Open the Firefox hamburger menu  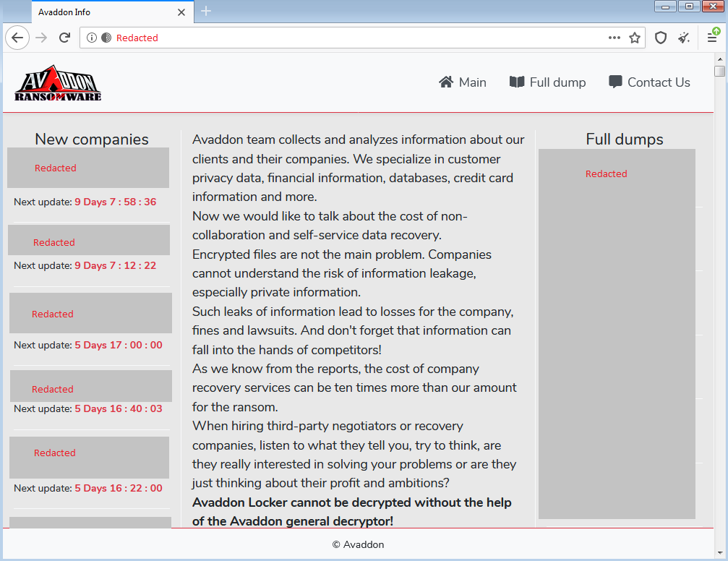tap(712, 37)
